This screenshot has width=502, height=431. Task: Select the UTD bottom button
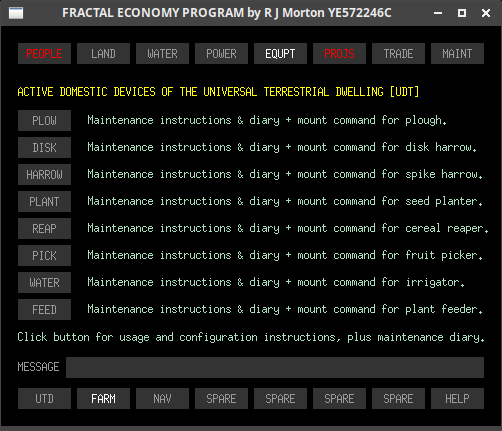point(44,398)
